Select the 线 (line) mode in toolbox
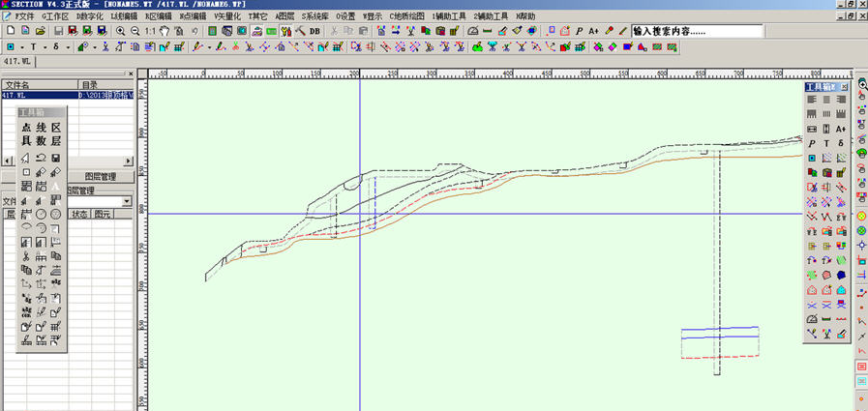The height and width of the screenshot is (411, 868). [41, 128]
